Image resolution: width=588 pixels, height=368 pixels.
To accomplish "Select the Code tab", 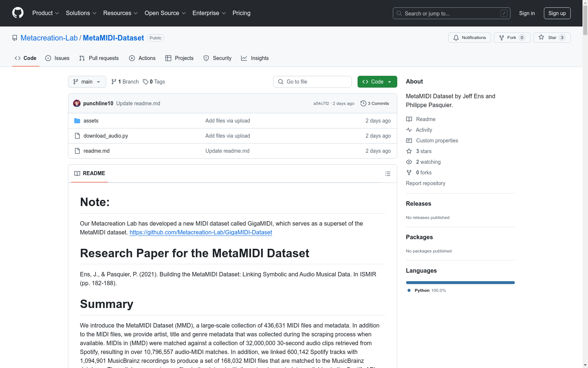I will click(x=26, y=58).
